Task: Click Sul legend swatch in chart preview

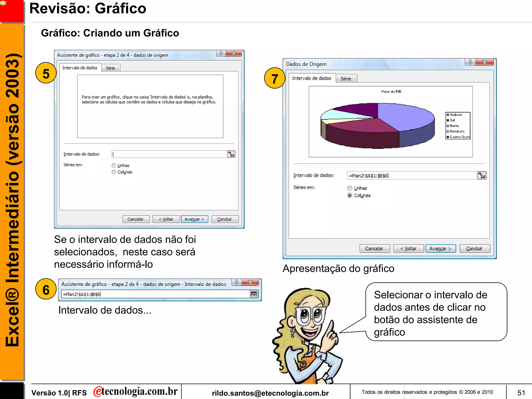Action: click(448, 120)
